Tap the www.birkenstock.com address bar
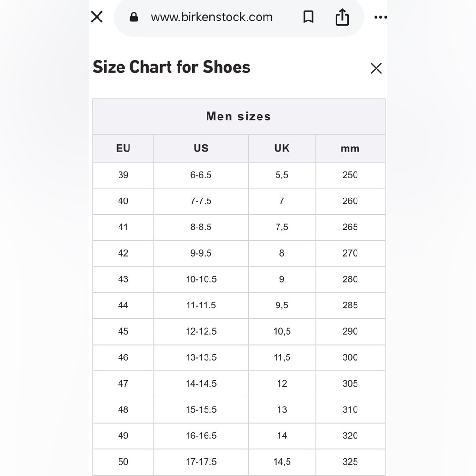476x476 pixels. [212, 17]
